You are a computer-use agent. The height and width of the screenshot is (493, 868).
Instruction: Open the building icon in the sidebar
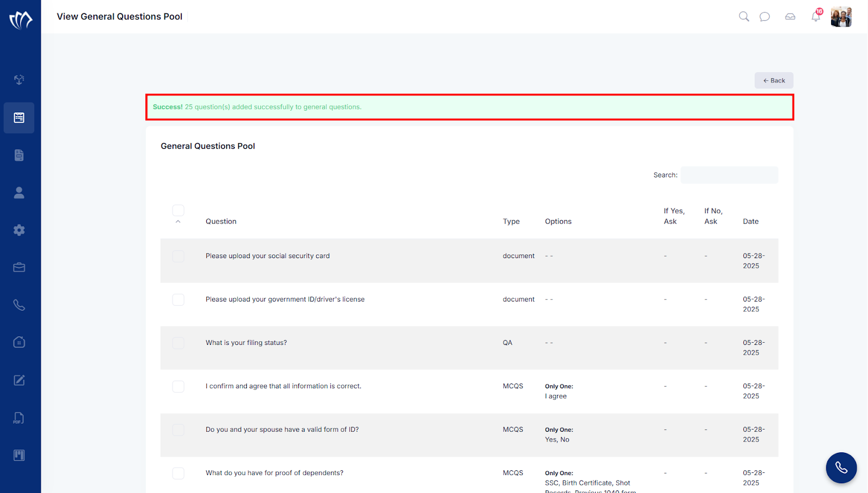pos(19,342)
